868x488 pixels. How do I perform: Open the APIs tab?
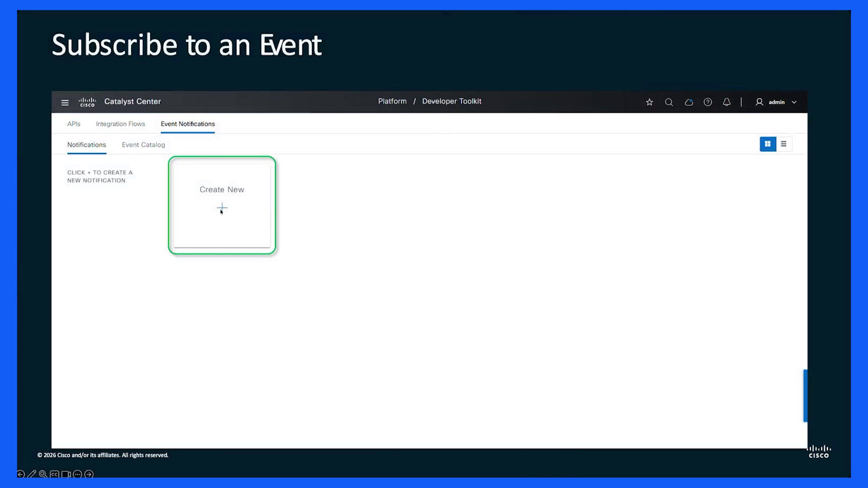click(74, 124)
